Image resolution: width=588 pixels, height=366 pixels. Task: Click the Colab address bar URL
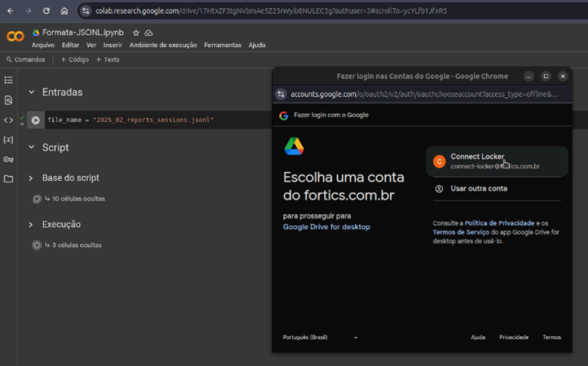point(271,11)
